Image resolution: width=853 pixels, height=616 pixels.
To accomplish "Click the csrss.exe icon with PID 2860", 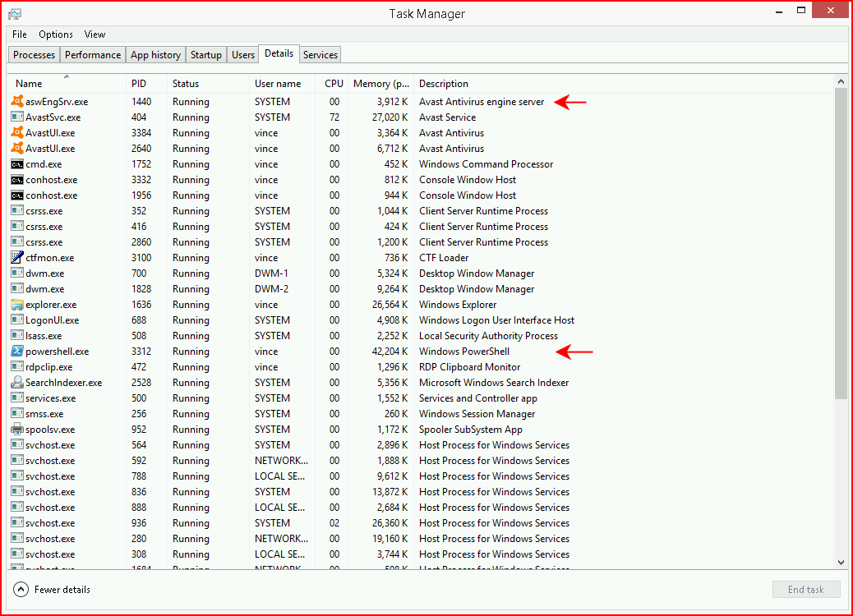I will [x=17, y=242].
